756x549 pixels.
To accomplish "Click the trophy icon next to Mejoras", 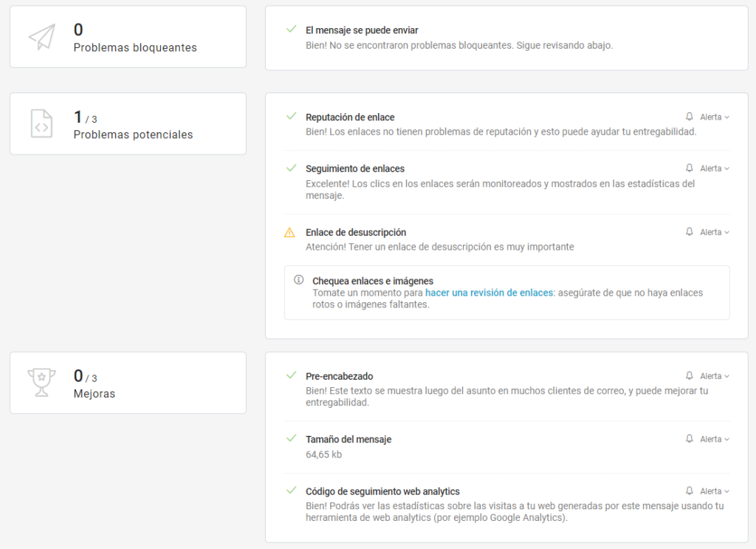I will click(x=42, y=383).
